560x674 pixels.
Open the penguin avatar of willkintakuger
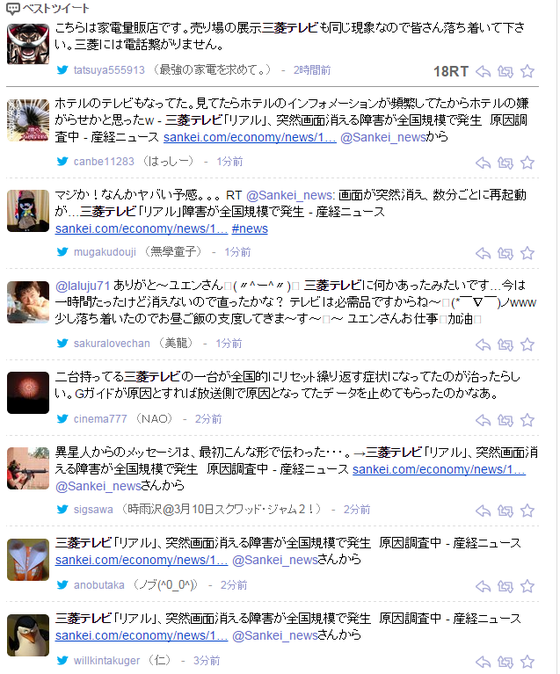tap(28, 635)
